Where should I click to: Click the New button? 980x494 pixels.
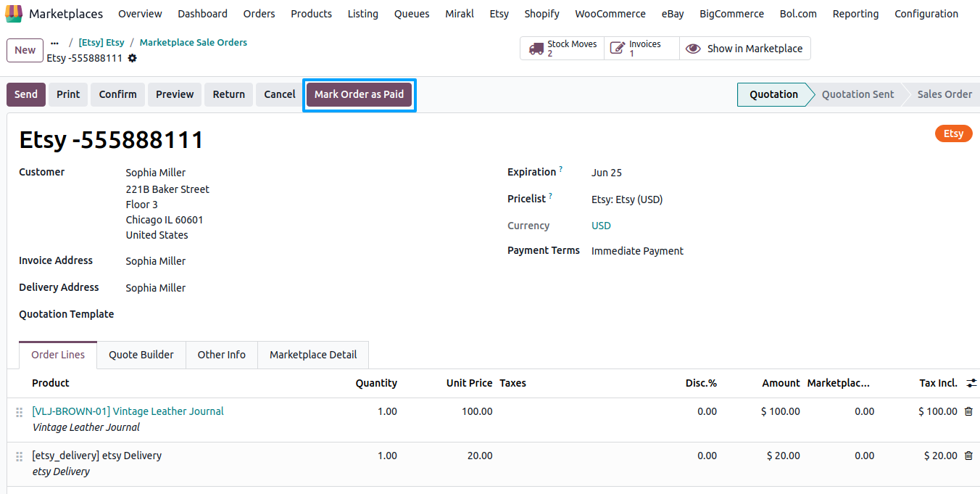point(25,50)
